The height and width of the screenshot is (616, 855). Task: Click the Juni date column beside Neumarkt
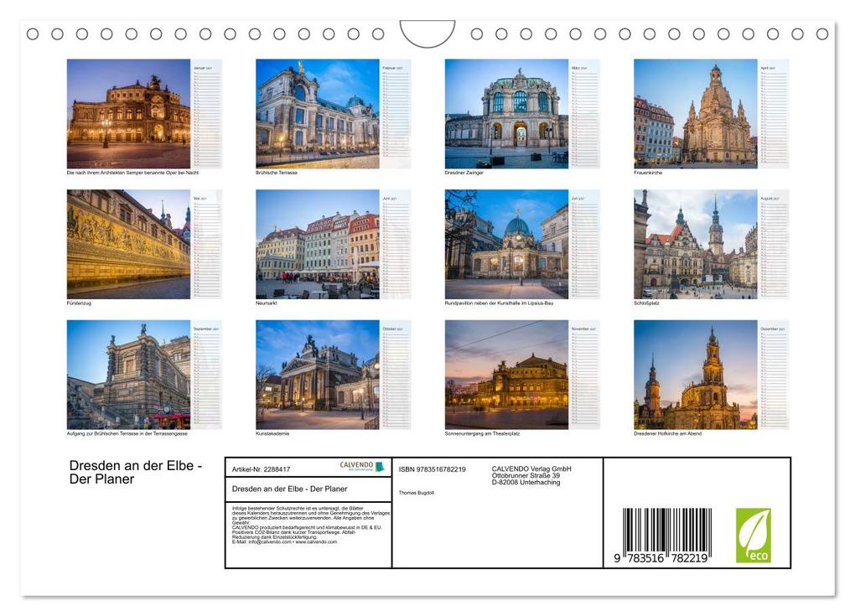[396, 244]
